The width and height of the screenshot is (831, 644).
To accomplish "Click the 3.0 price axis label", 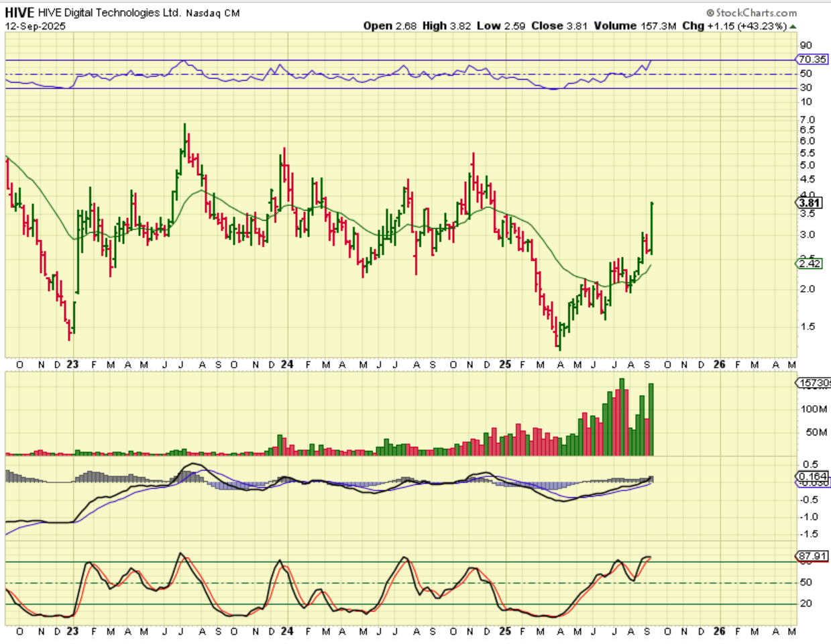I will point(807,235).
